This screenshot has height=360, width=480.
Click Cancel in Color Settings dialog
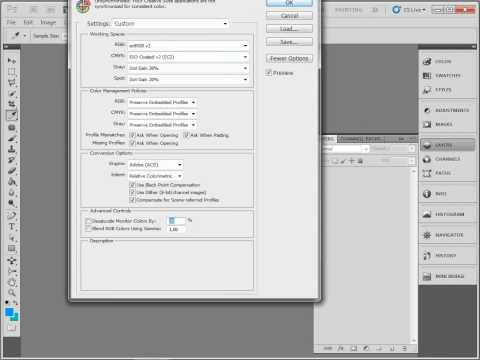pos(289,16)
